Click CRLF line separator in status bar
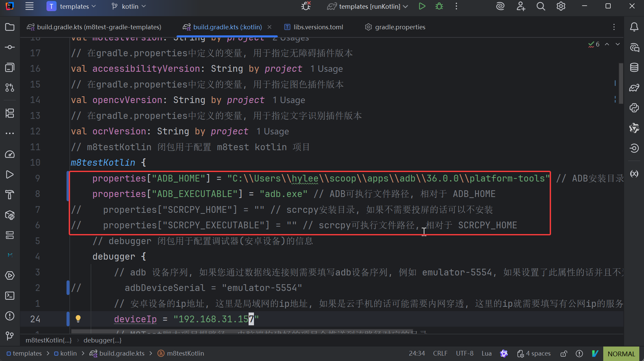Viewport: 644px width, 361px height. coord(440,354)
